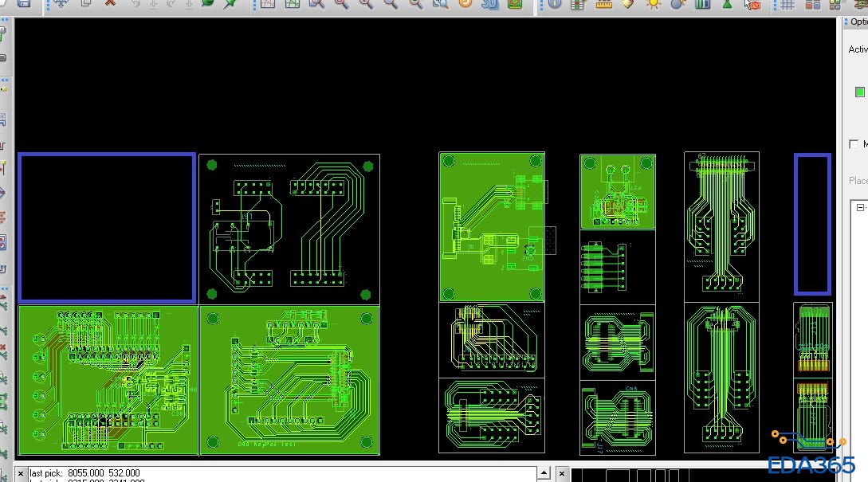Select the Odd-KeyPad-Test board design
This screenshot has height=482, width=868.
pos(289,380)
